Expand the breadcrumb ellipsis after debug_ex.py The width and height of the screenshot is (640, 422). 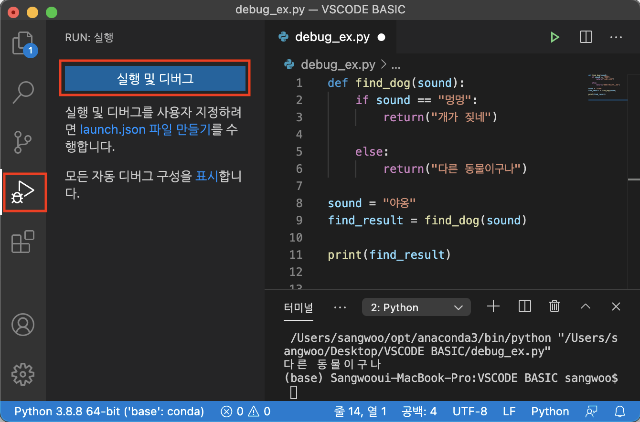point(396,65)
